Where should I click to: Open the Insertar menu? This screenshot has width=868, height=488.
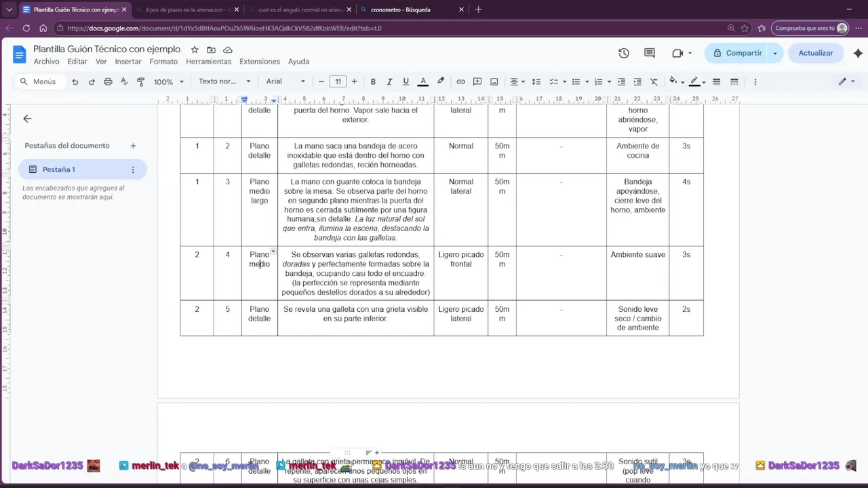pyautogui.click(x=128, y=62)
